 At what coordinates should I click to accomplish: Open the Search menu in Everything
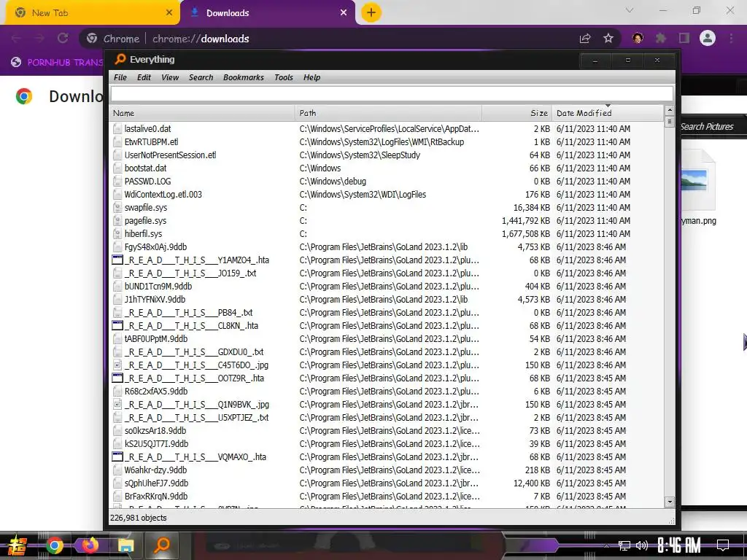pyautogui.click(x=201, y=77)
